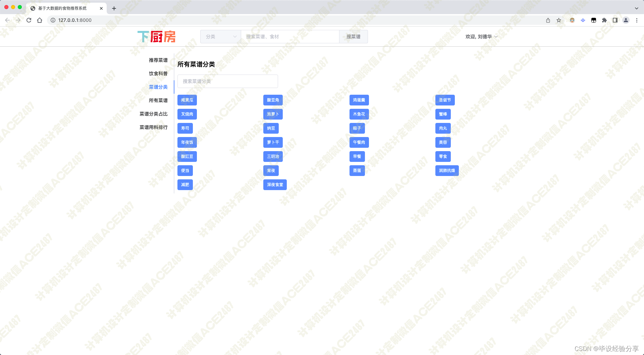Click the 搜菜谱 button
The width and height of the screenshot is (644, 355).
point(354,37)
